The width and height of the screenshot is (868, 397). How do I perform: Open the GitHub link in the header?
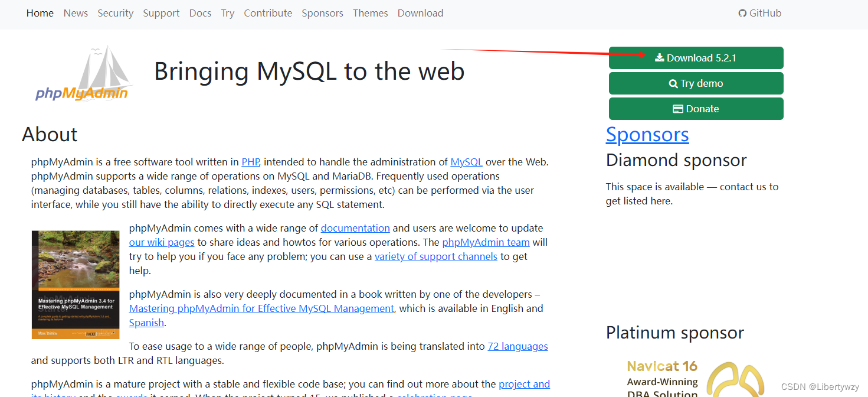tap(760, 13)
